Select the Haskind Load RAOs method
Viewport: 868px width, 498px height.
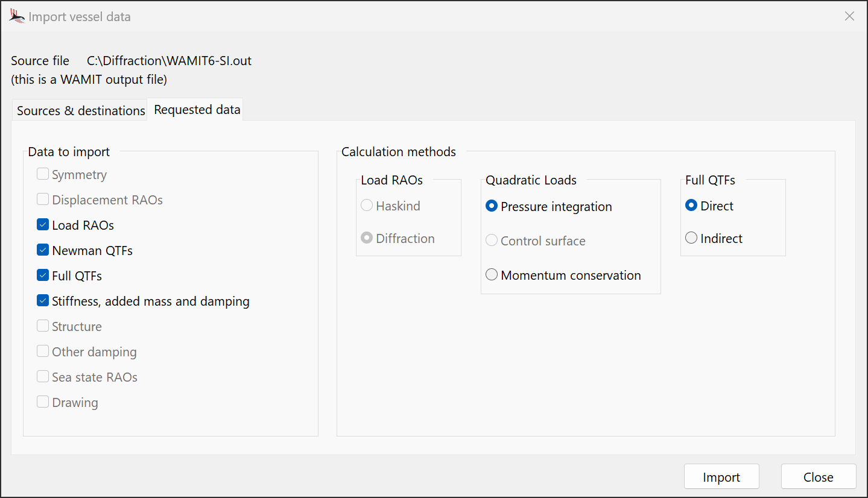point(367,205)
